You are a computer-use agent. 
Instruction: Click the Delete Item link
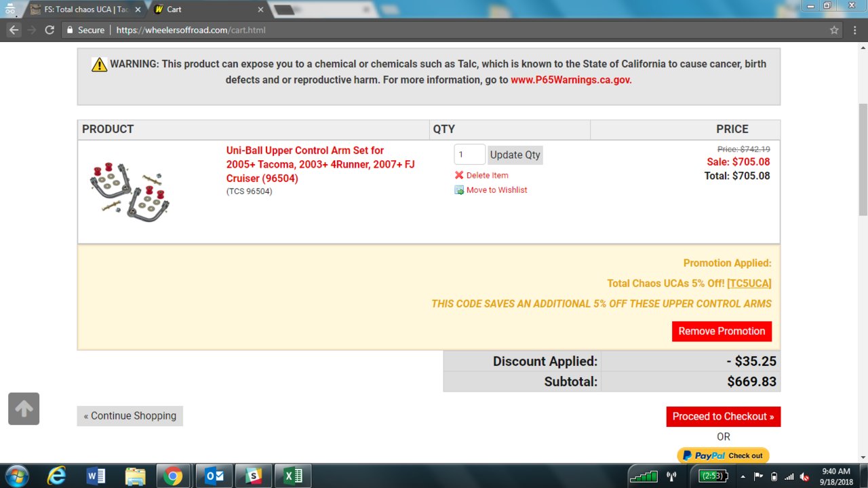(x=487, y=175)
